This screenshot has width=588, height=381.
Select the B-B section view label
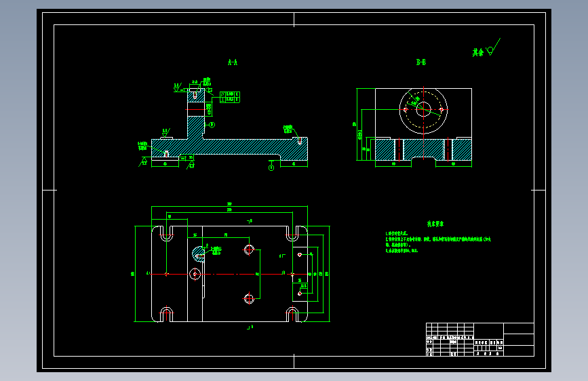(420, 62)
